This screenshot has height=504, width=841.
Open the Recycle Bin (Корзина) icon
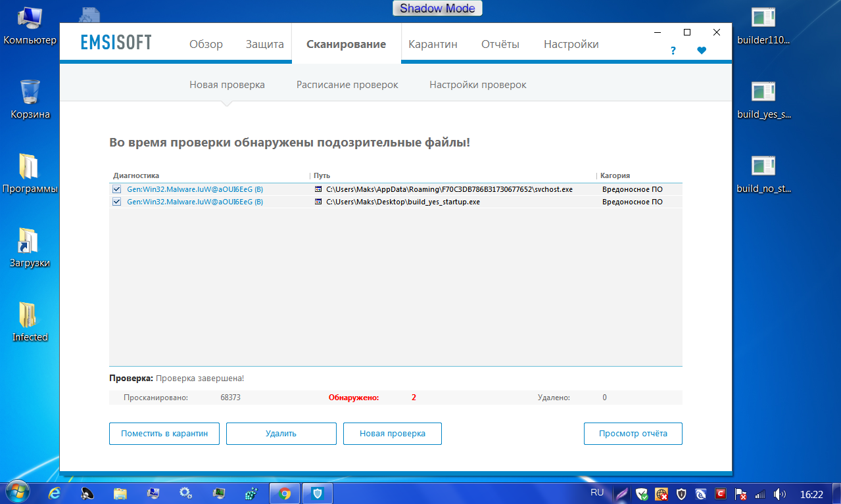point(30,99)
